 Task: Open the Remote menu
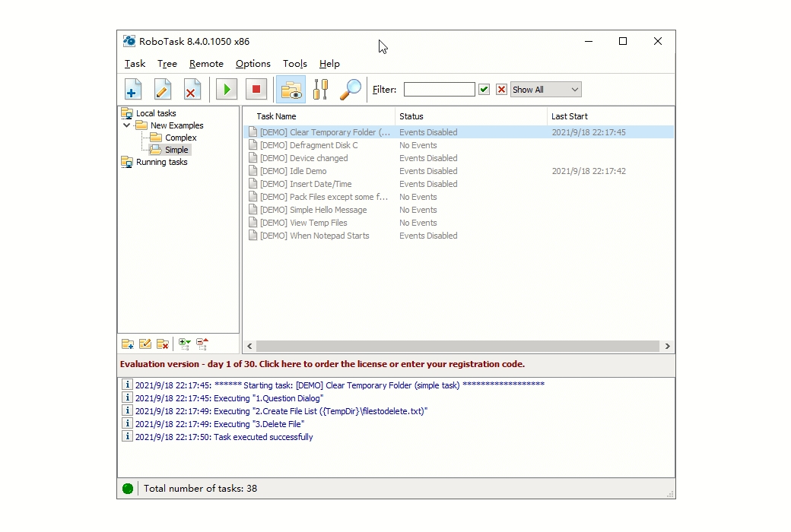coord(206,64)
